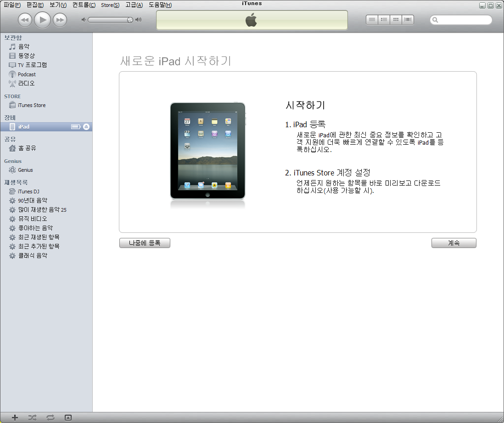Open the 파일 menu
504x423 pixels.
click(x=12, y=5)
